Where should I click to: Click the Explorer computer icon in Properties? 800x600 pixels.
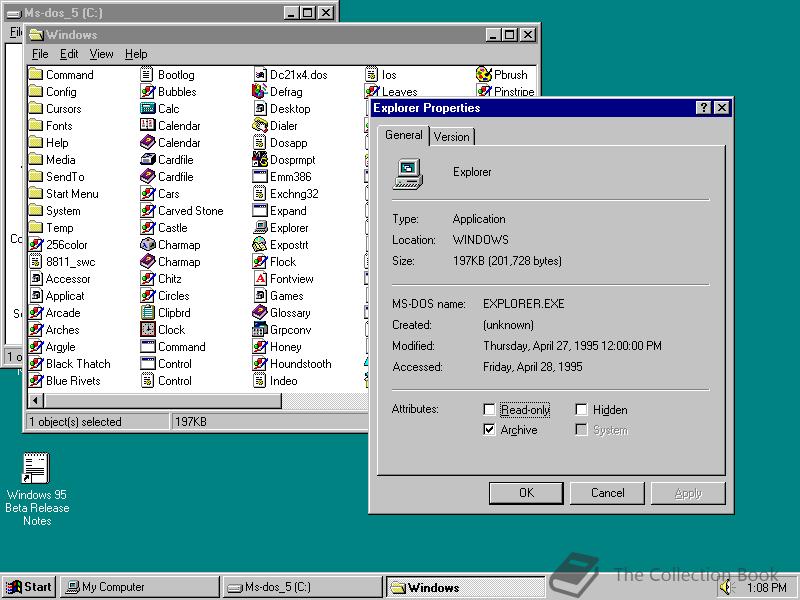[x=408, y=174]
